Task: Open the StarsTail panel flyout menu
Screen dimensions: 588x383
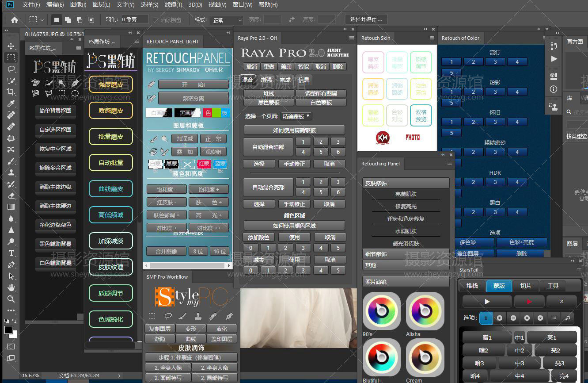Action: click(579, 270)
